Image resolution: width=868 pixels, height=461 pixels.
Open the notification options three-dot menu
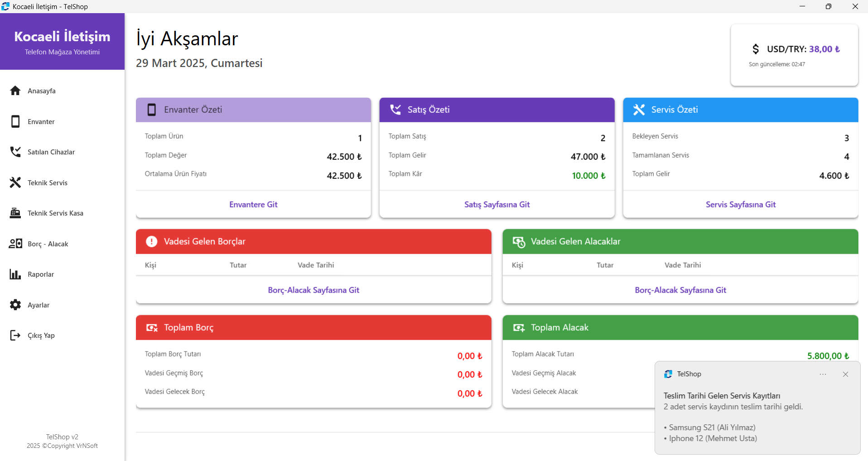pos(823,374)
